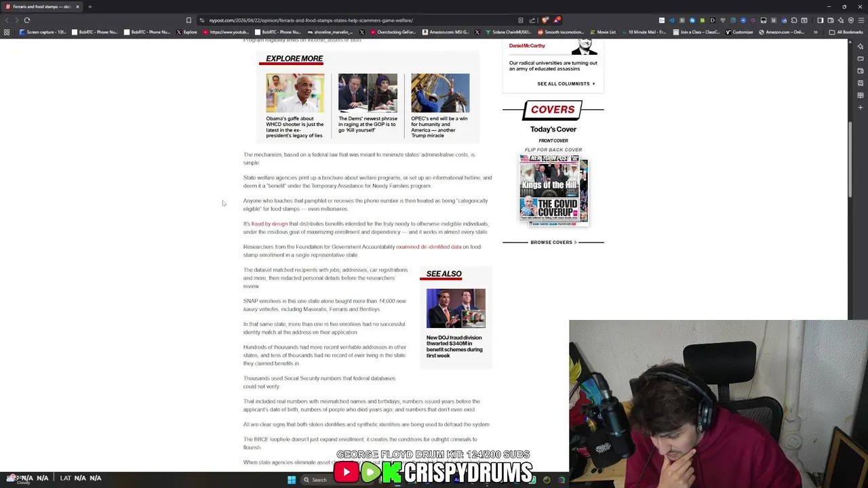Click the page vertical scrollbar thumb
The width and height of the screenshot is (868, 488).
pos(850,159)
